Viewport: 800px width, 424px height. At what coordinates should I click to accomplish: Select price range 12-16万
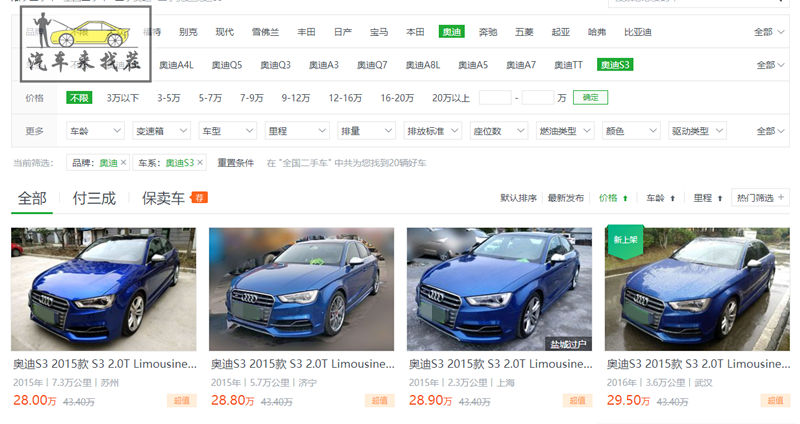tap(345, 98)
